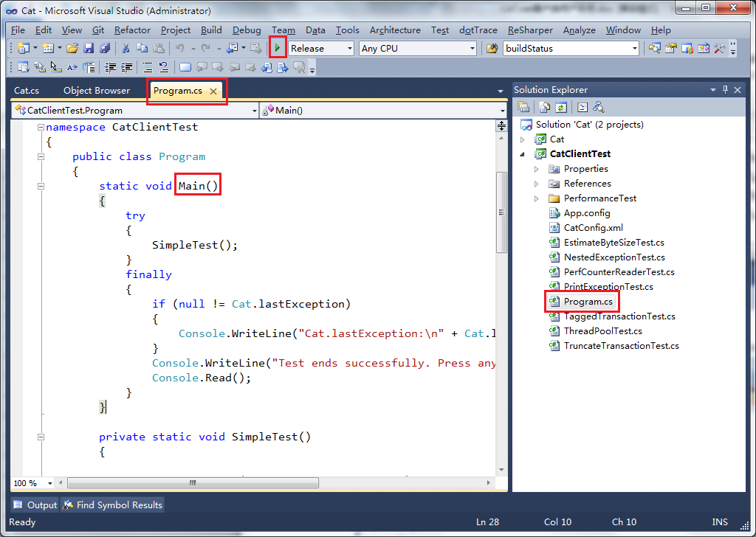This screenshot has height=537, width=756.
Task: Open the ReSharper menu
Action: [530, 30]
